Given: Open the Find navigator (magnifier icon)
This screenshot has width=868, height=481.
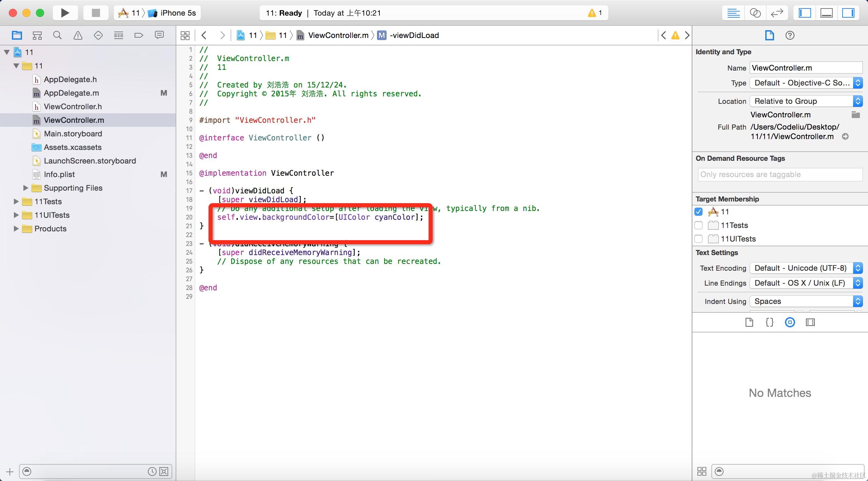Looking at the screenshot, I should pyautogui.click(x=57, y=35).
